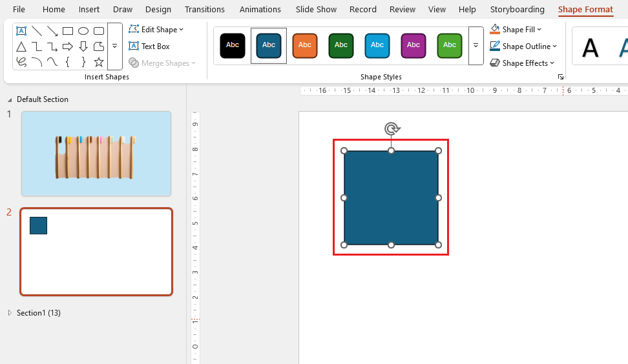Select the Text Box shape in the gallery
The image size is (628, 364).
21,31
